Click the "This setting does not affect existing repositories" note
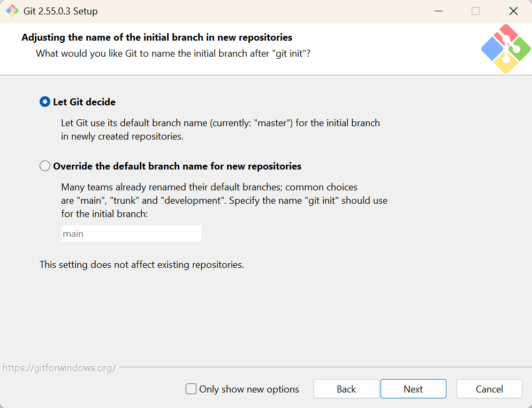 142,265
